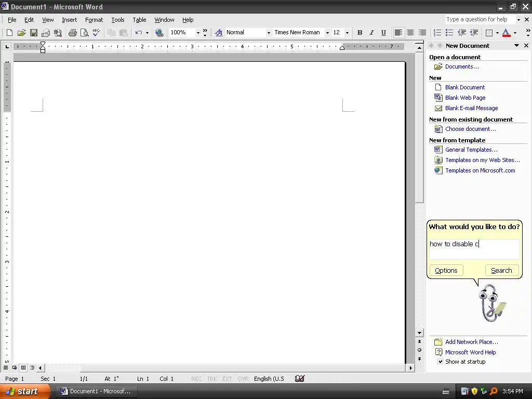Click Templates on Microsoft.com link

pyautogui.click(x=480, y=170)
